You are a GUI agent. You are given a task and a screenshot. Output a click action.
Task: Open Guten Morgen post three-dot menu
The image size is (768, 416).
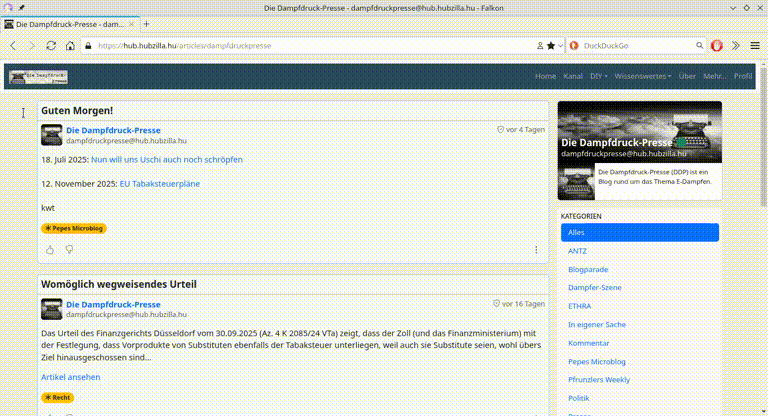coord(536,250)
